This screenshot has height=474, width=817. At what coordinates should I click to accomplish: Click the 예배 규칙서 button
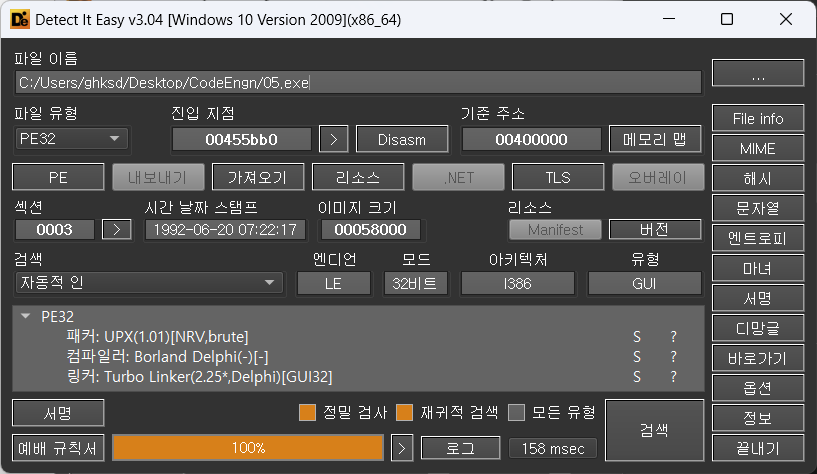pos(58,448)
